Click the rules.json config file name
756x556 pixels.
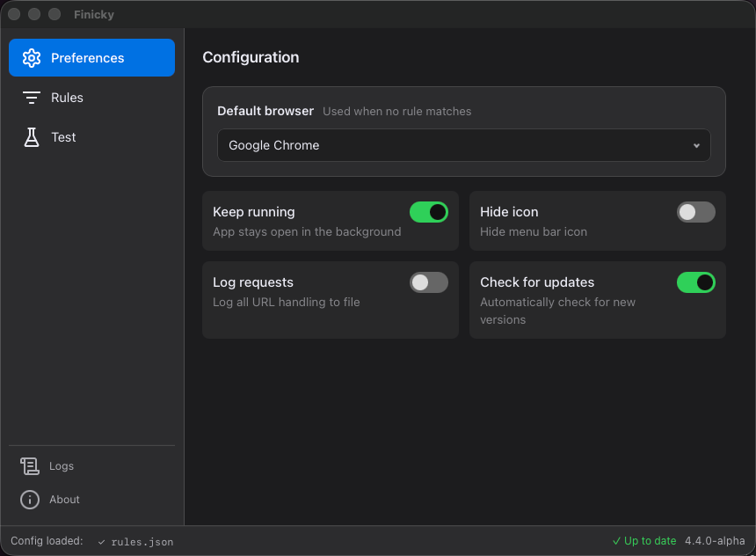point(142,542)
